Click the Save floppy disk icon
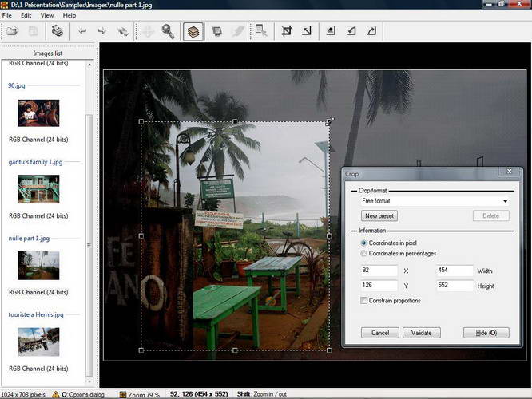The height and width of the screenshot is (399, 532). (x=34, y=31)
